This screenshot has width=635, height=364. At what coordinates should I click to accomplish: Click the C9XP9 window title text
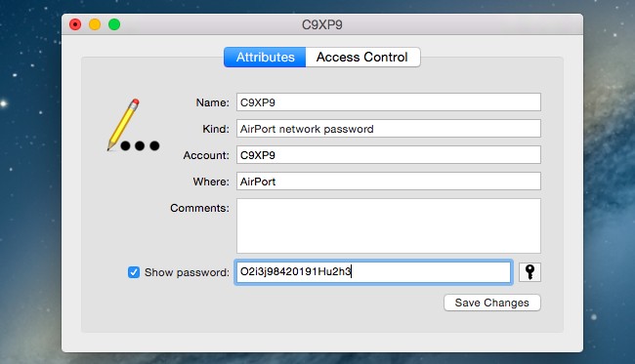coord(322,25)
